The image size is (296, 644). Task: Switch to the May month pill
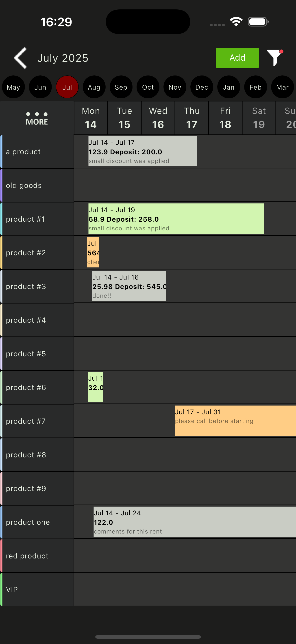(13, 87)
